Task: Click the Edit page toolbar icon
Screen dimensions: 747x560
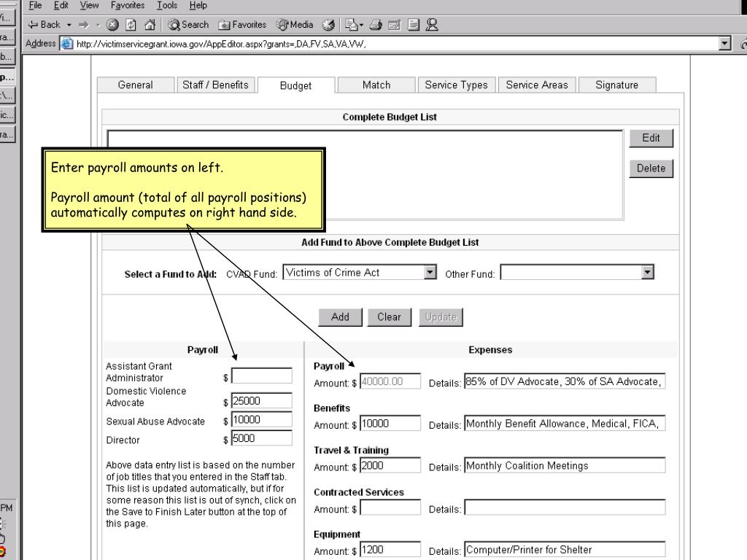Action: tap(395, 24)
